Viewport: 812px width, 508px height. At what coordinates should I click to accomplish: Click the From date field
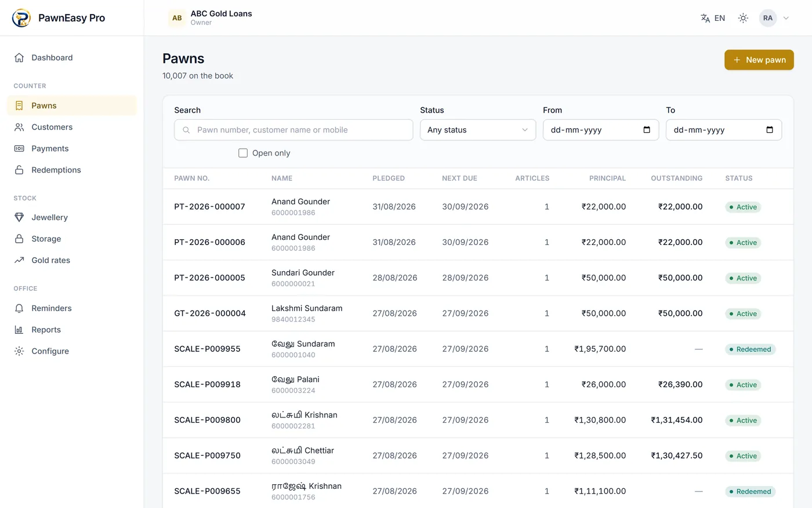[601, 130]
